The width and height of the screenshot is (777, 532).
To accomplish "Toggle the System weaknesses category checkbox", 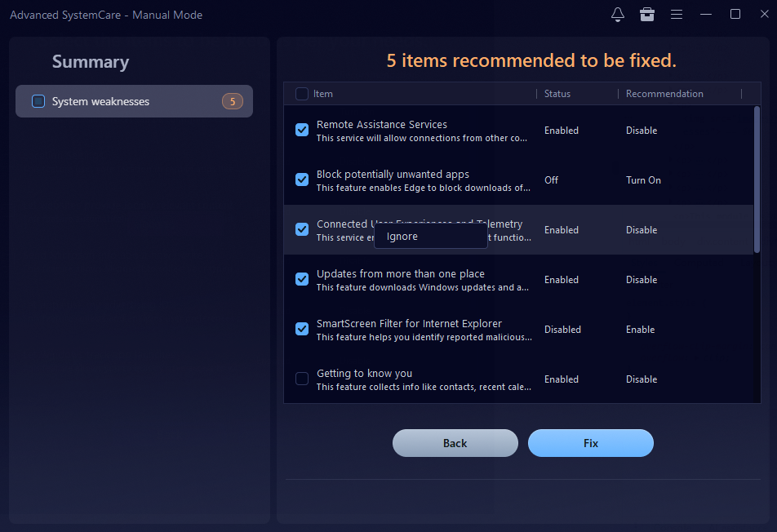I will 38,101.
